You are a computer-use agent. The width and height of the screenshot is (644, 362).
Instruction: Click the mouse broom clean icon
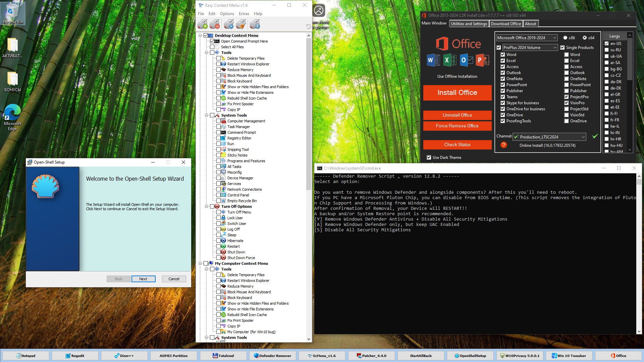click(241, 24)
